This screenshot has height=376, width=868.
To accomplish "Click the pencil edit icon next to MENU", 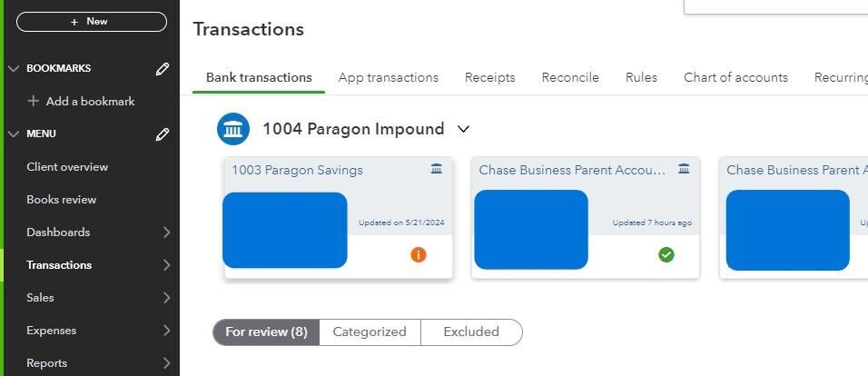I will 163,134.
